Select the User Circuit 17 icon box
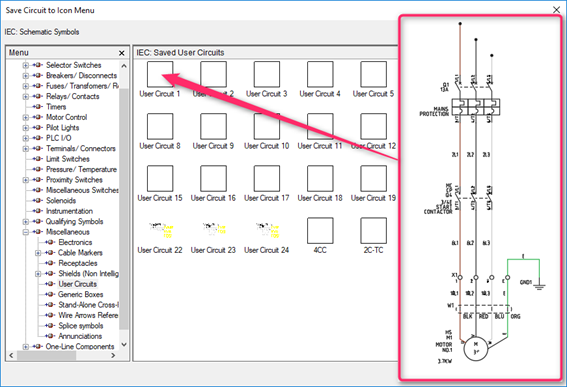The height and width of the screenshot is (387, 567). [x=267, y=178]
